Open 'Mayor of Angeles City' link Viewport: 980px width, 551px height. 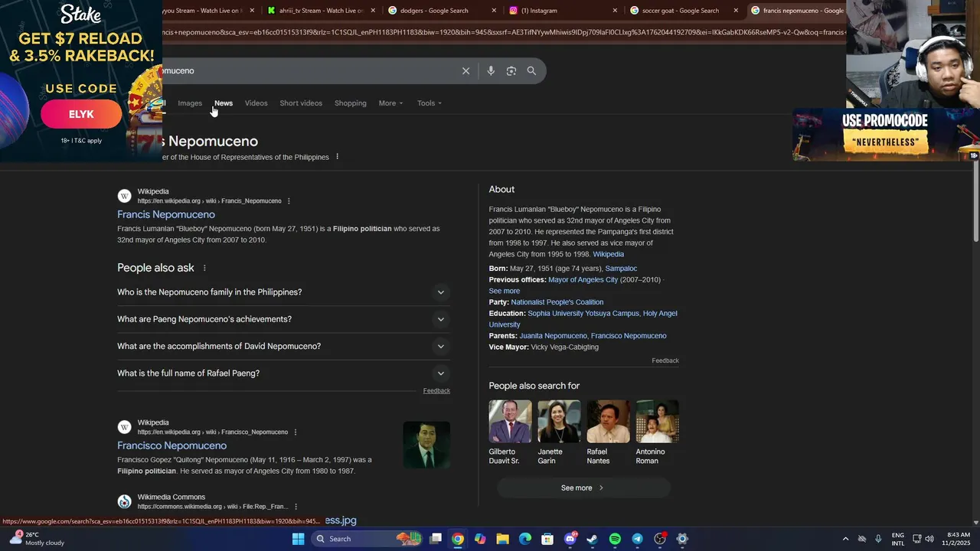[x=583, y=280]
